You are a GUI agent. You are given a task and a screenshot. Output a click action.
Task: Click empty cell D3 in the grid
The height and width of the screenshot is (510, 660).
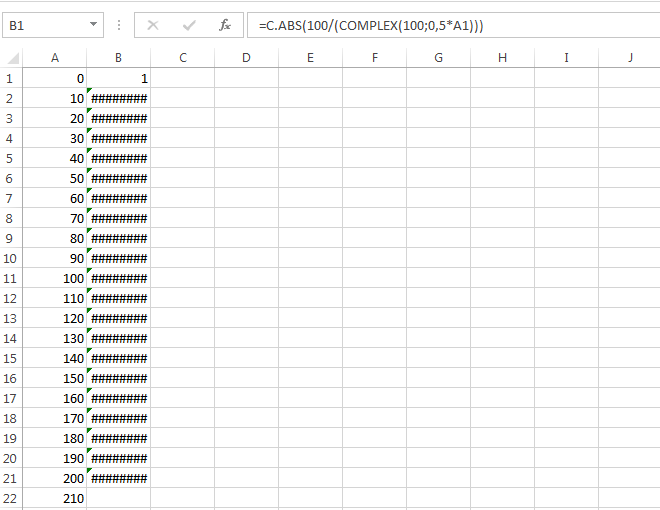(247, 118)
